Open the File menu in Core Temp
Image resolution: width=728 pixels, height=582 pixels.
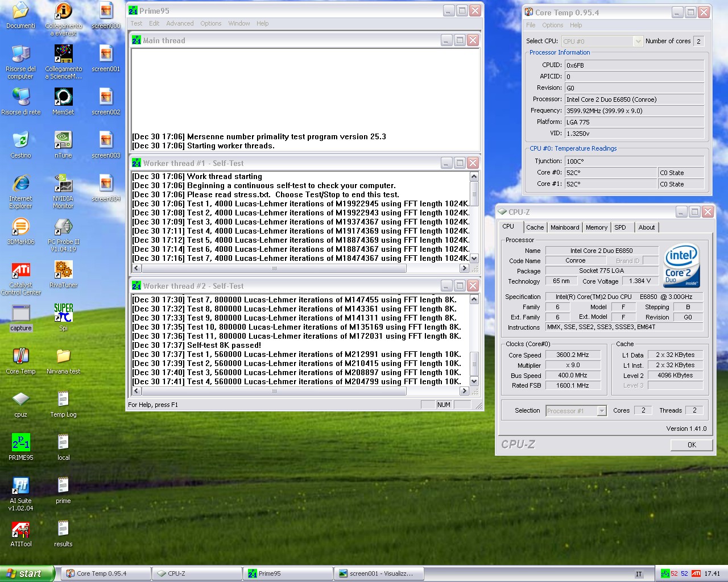point(531,25)
